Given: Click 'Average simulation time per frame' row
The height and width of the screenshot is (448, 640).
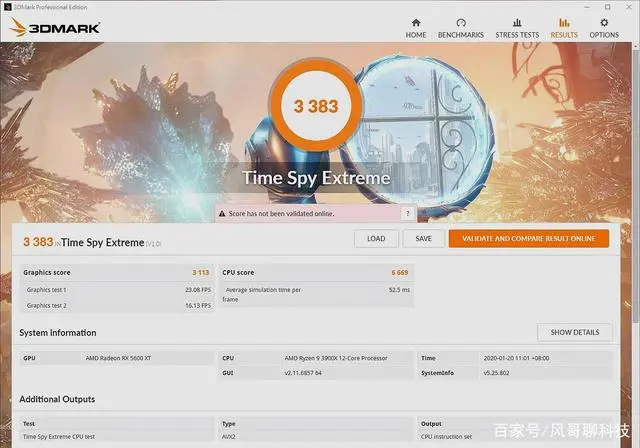Looking at the screenshot, I should click(316, 294).
